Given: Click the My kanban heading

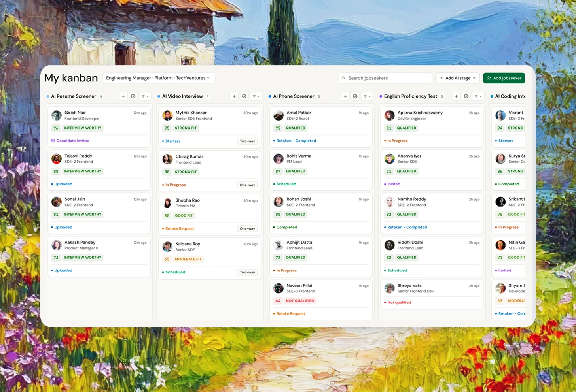Looking at the screenshot, I should click(x=71, y=78).
